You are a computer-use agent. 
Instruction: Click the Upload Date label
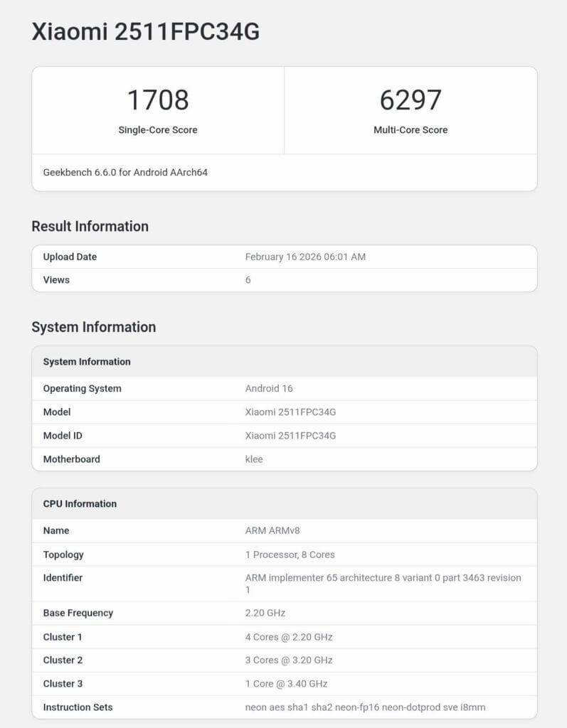point(70,257)
